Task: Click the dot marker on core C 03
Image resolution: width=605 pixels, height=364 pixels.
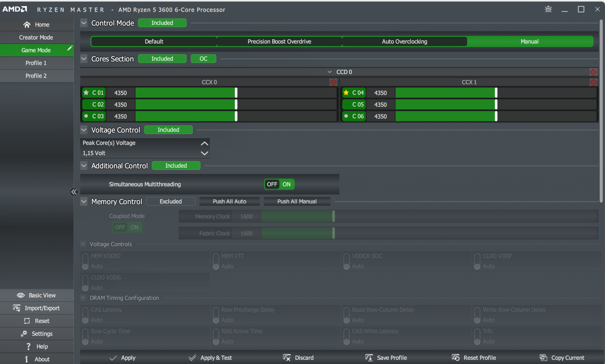Action: [x=86, y=116]
